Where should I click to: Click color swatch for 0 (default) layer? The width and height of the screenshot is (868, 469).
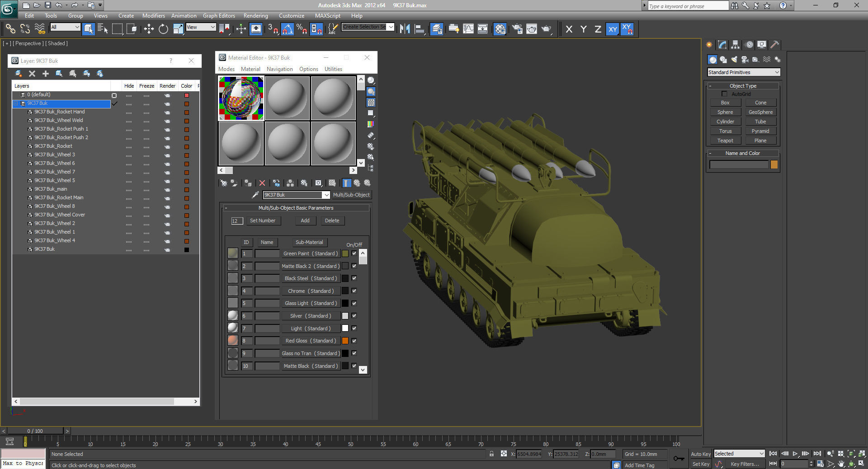pyautogui.click(x=186, y=95)
